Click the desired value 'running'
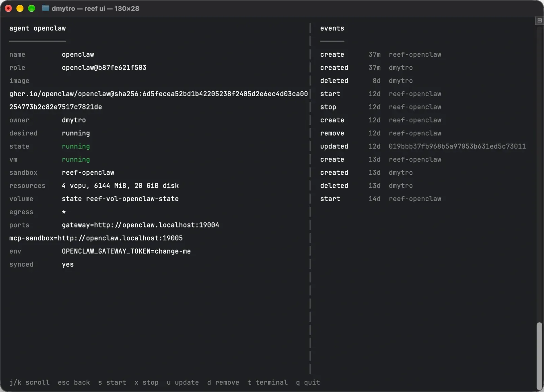Image resolution: width=544 pixels, height=392 pixels. [x=76, y=133]
